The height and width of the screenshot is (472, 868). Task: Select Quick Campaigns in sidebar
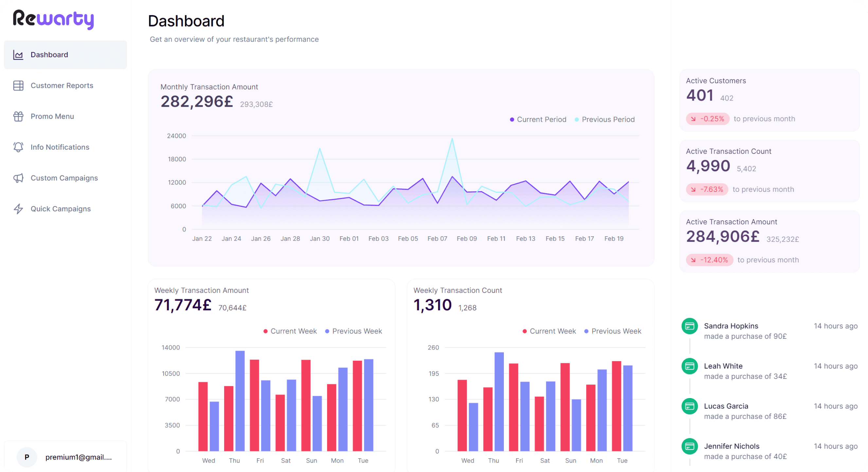pos(65,209)
